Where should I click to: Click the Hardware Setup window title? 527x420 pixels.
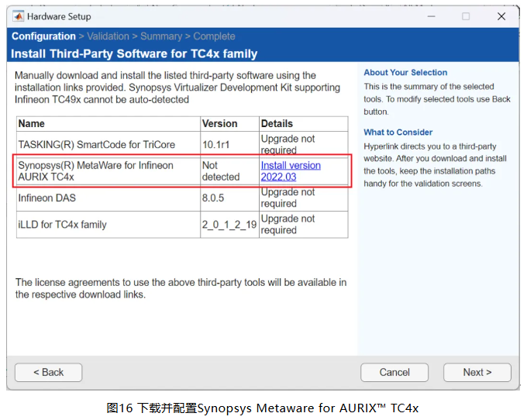click(x=59, y=16)
